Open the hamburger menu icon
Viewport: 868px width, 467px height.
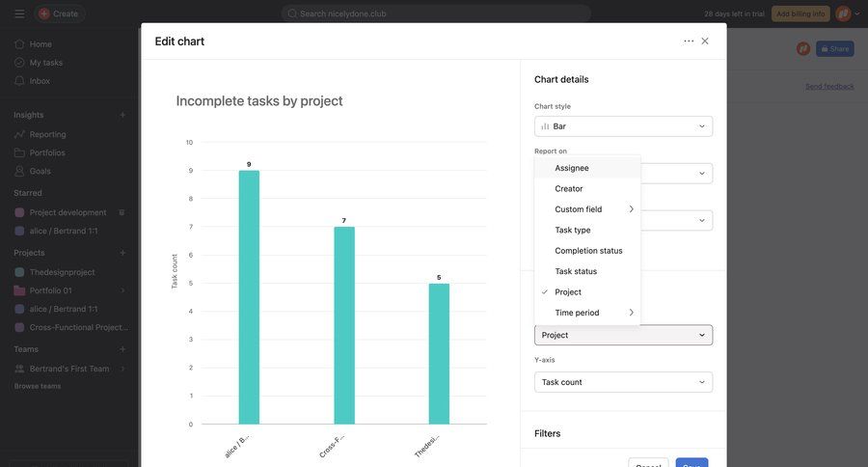click(19, 14)
